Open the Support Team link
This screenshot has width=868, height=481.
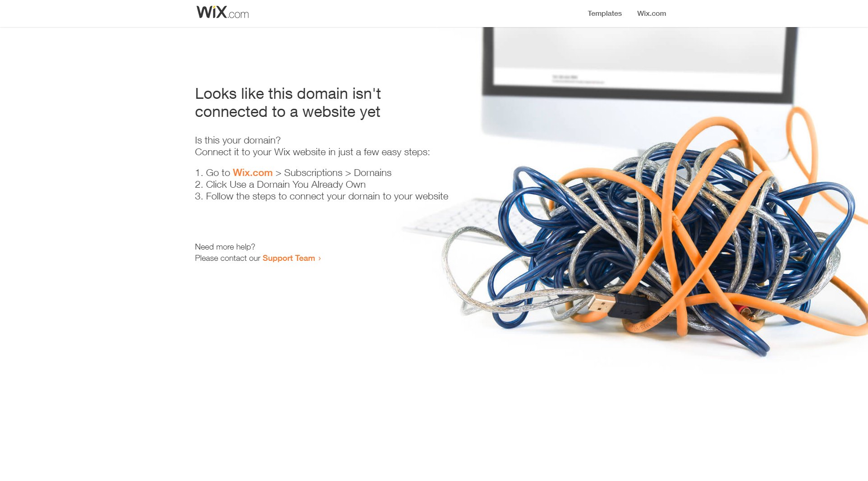pyautogui.click(x=289, y=258)
